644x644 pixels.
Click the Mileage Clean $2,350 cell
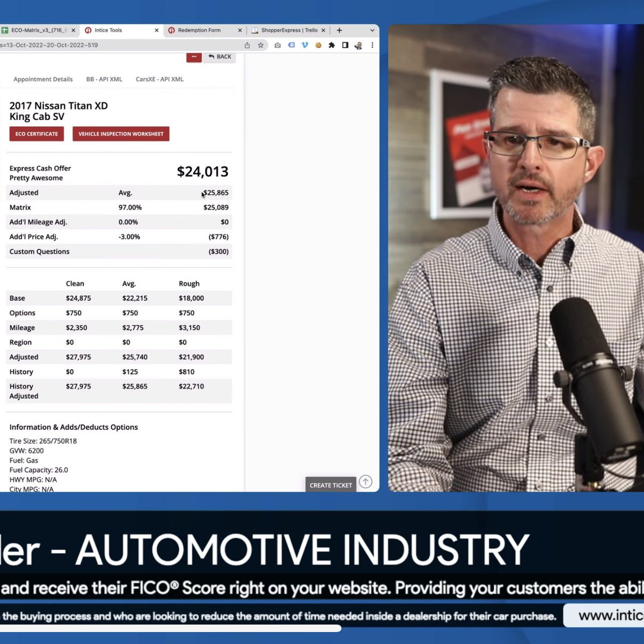(76, 327)
